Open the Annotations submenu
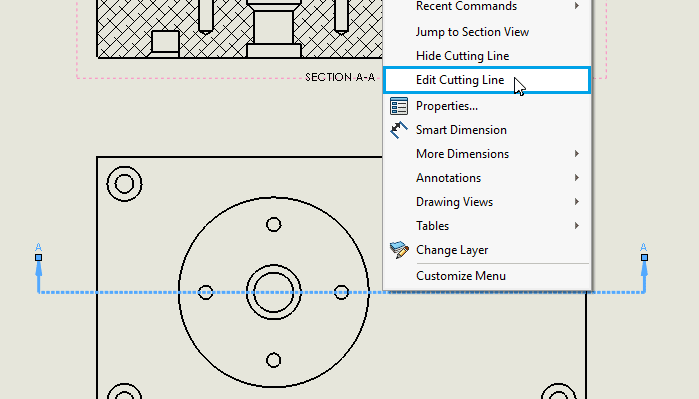This screenshot has width=699, height=399. 487,178
